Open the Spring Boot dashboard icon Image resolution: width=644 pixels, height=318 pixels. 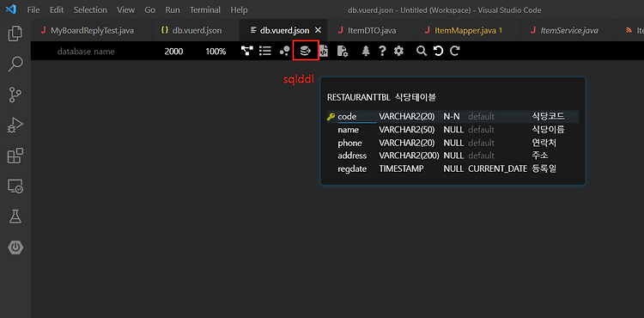tap(15, 248)
